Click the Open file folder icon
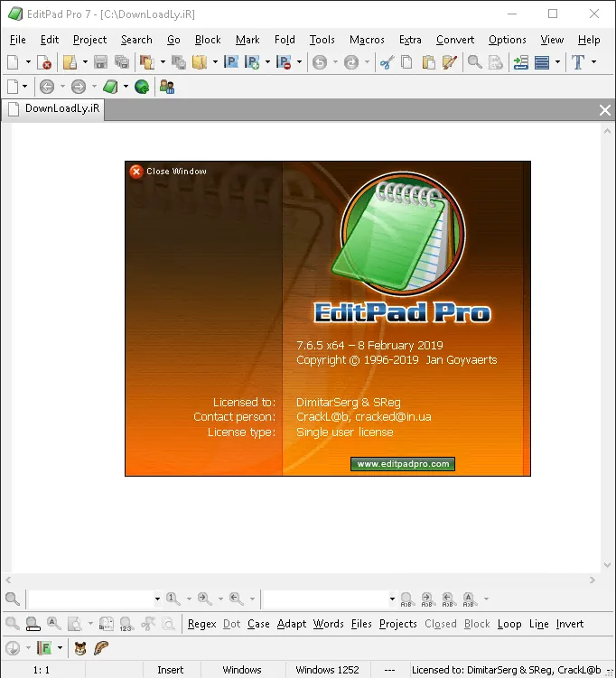The image size is (616, 678). pos(70,62)
